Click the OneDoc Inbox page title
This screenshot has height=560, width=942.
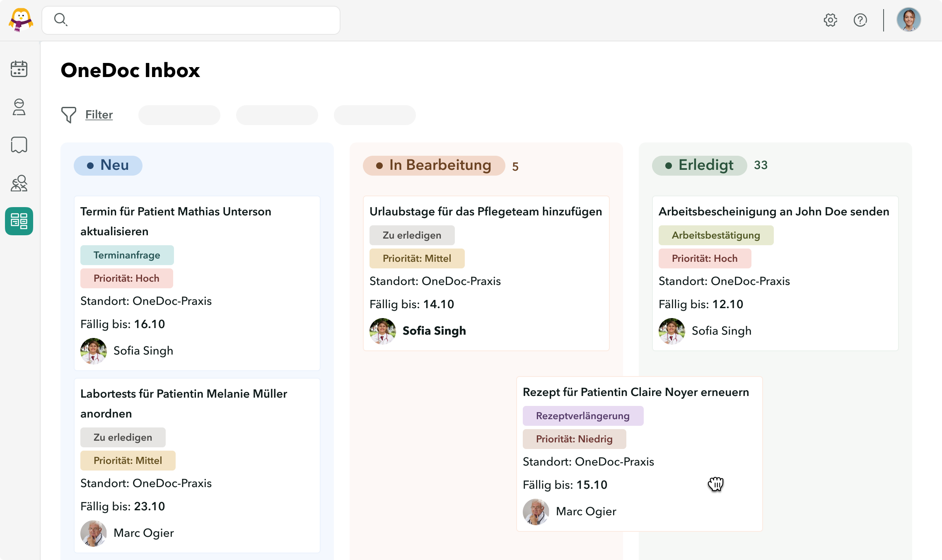coord(130,70)
